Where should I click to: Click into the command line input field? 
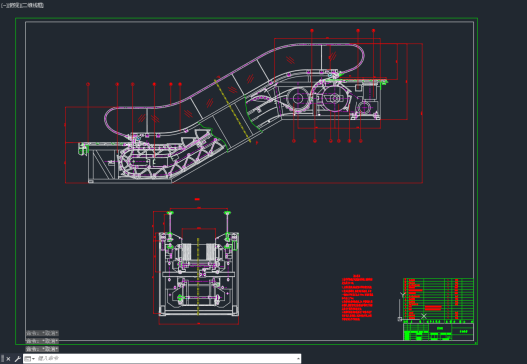(166, 359)
